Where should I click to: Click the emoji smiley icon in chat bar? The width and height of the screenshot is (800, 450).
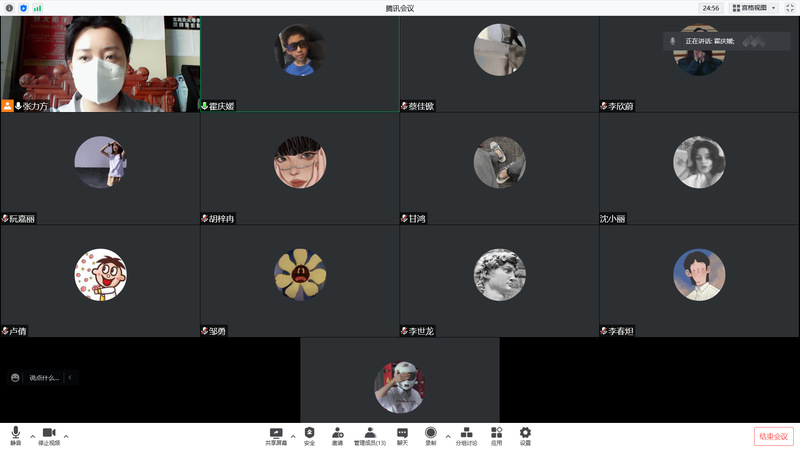[x=15, y=377]
